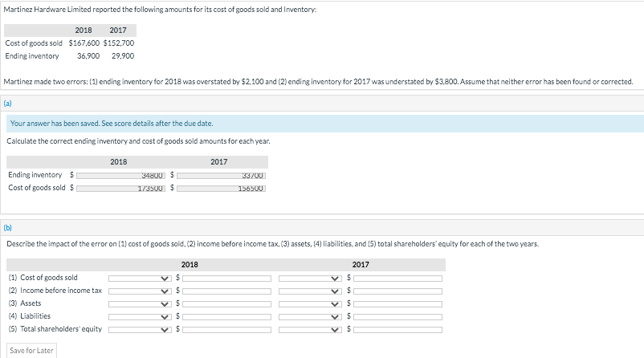Click the '(3) Assets' row label
The width and height of the screenshot is (644, 358).
25,303
